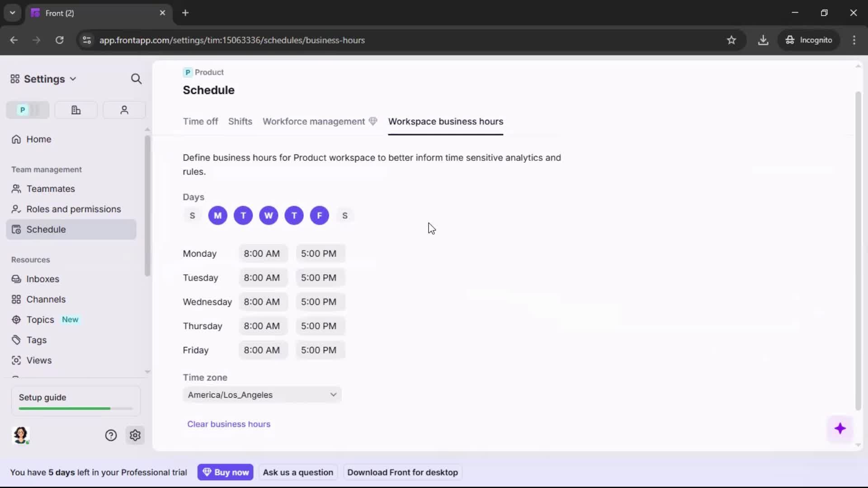Open Settings search with the magnifier icon
Image resolution: width=868 pixels, height=488 pixels.
(136, 79)
